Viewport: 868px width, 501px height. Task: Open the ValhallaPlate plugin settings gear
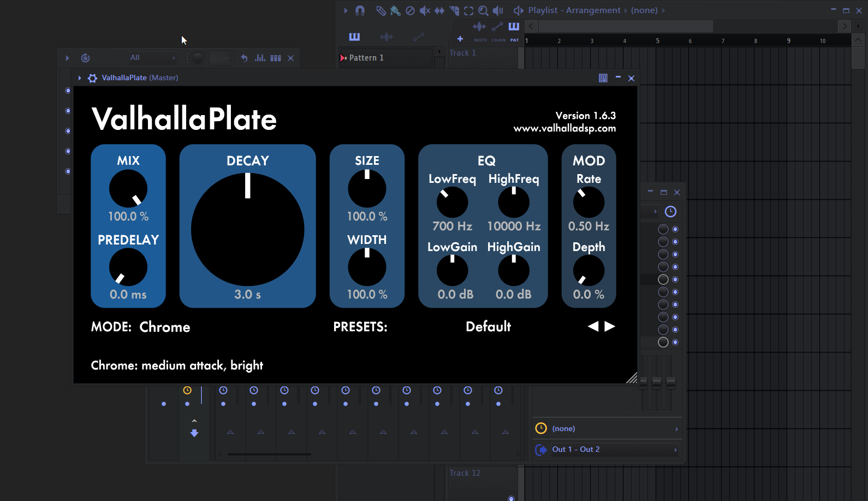(92, 78)
